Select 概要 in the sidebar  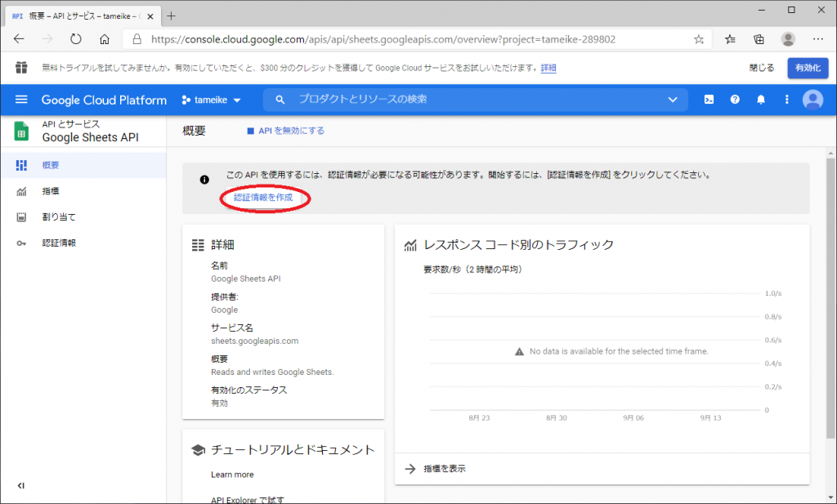click(51, 165)
